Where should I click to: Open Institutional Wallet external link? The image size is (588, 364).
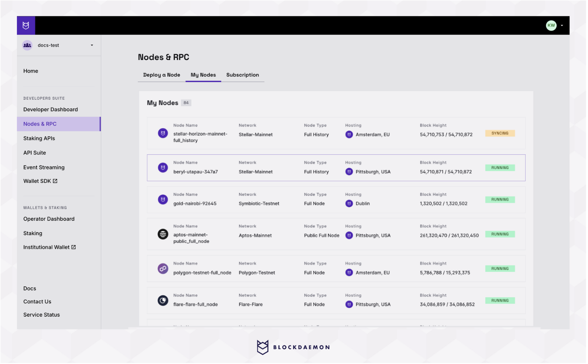(49, 247)
